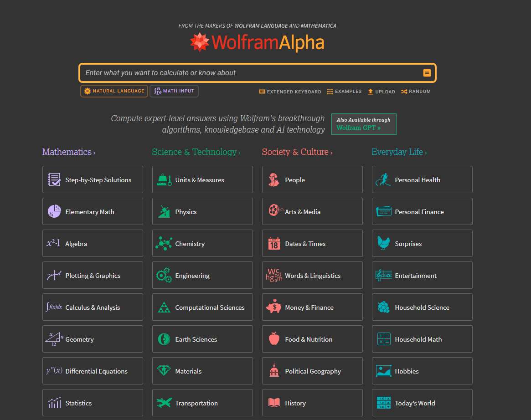The height and width of the screenshot is (420, 531).
Task: Open the Wolfram GPT link box
Action: (x=364, y=124)
